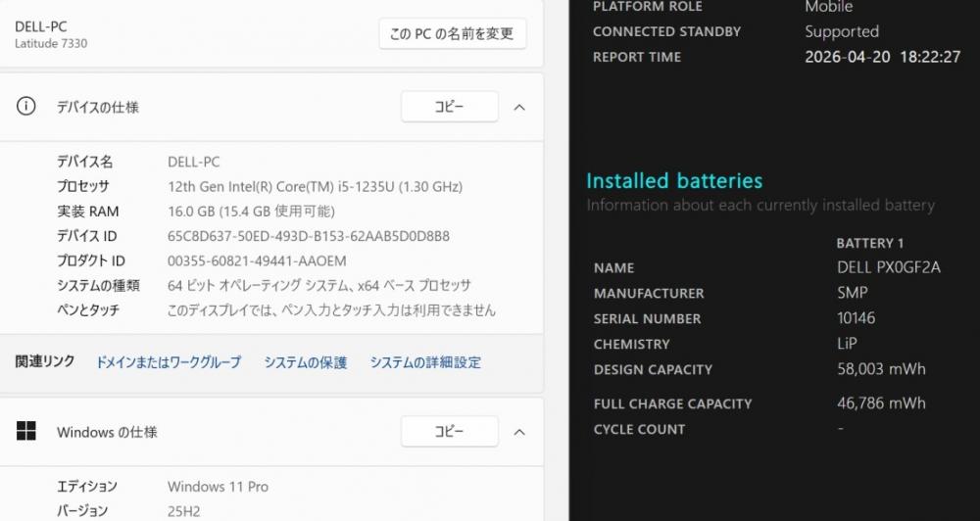This screenshot has height=521, width=980.
Task: Click the FULL CHARGE CAPACITY value 46,786 mWh
Action: (x=880, y=403)
